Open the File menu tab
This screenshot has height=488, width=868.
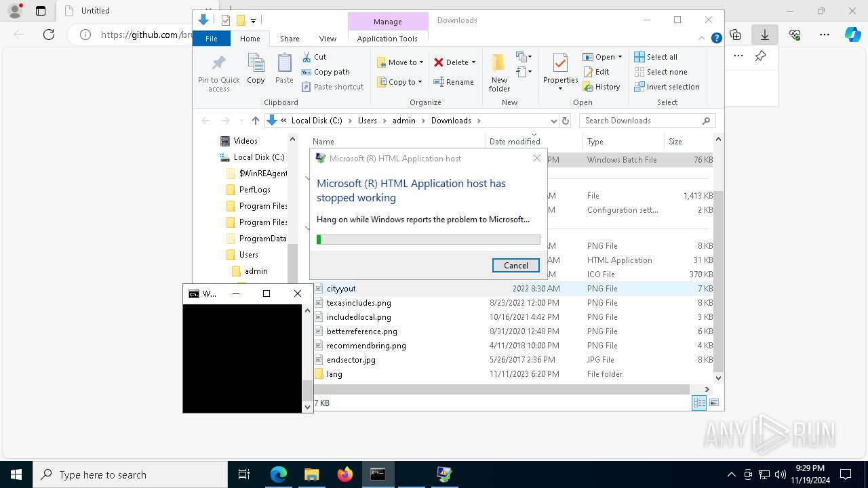coord(212,39)
